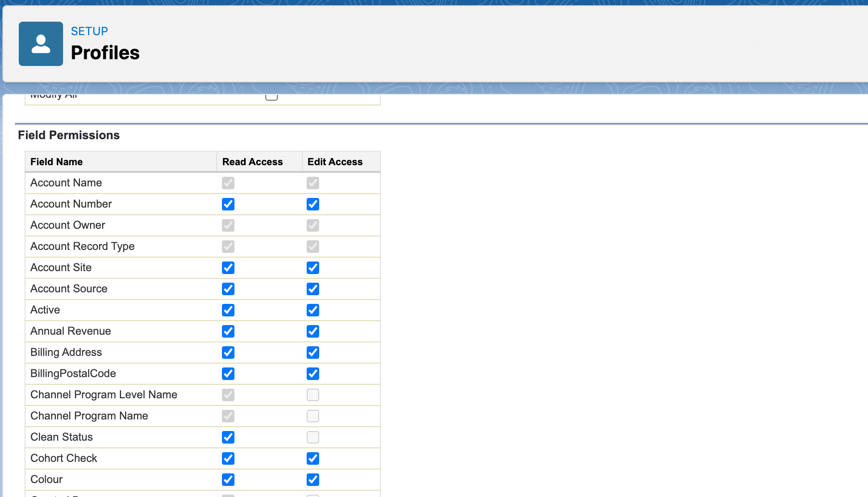868x497 pixels.
Task: Open the SETUP link
Action: [x=89, y=31]
